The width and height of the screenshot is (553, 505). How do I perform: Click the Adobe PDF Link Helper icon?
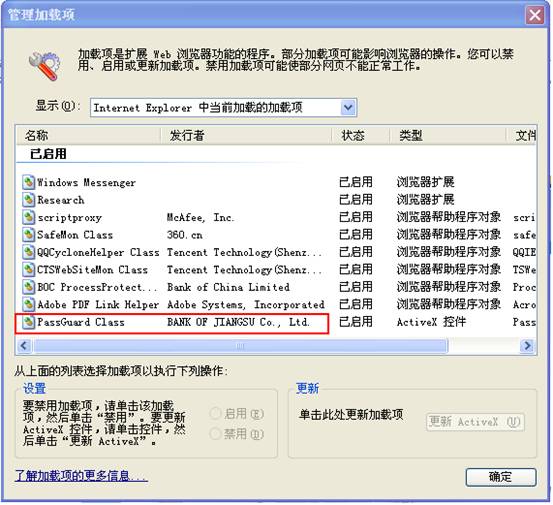(x=28, y=304)
